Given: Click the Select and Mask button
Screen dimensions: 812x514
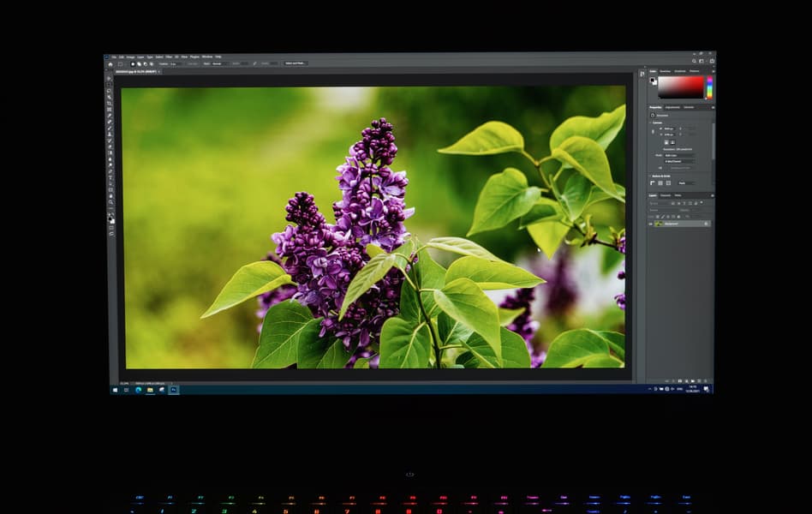Looking at the screenshot, I should [x=296, y=63].
